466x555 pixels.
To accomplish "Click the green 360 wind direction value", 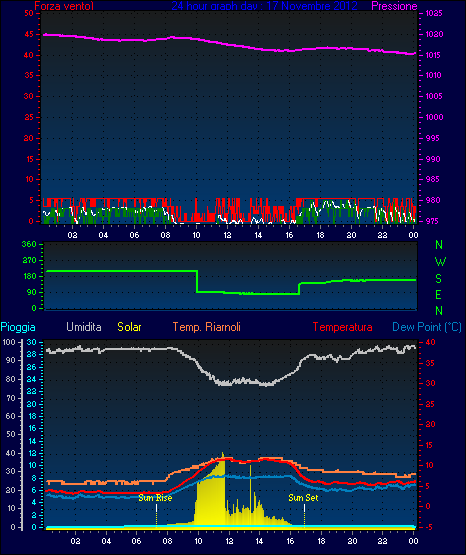I will point(29,244).
